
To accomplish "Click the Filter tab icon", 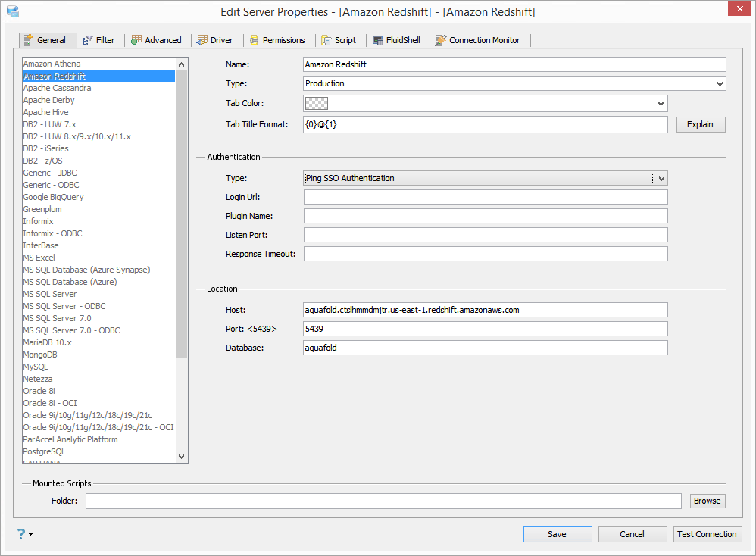I will (x=87, y=40).
